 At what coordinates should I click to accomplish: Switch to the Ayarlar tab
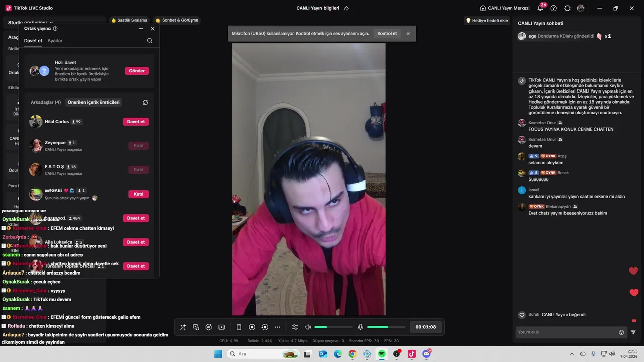(x=55, y=41)
